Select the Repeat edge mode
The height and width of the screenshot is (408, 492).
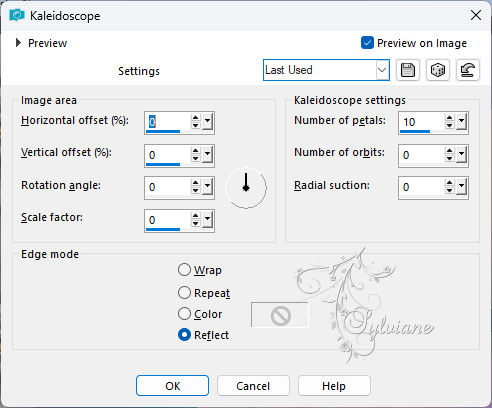(184, 293)
